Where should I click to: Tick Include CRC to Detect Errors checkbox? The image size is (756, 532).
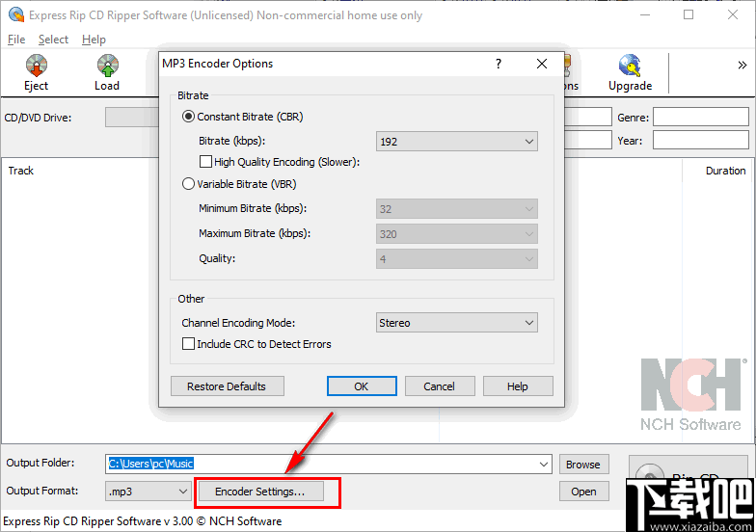click(x=189, y=343)
